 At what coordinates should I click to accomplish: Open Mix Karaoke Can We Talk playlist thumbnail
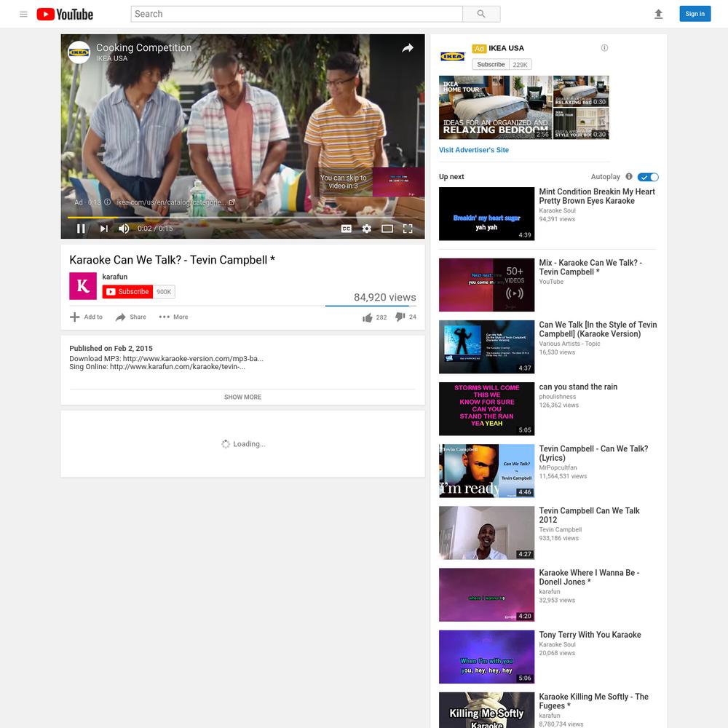486,285
